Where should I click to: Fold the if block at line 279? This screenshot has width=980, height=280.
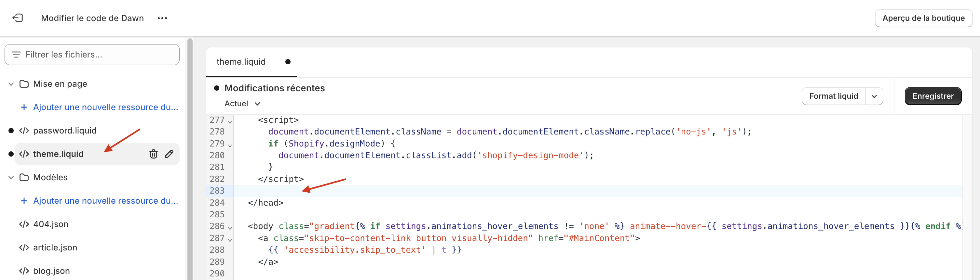pyautogui.click(x=230, y=145)
